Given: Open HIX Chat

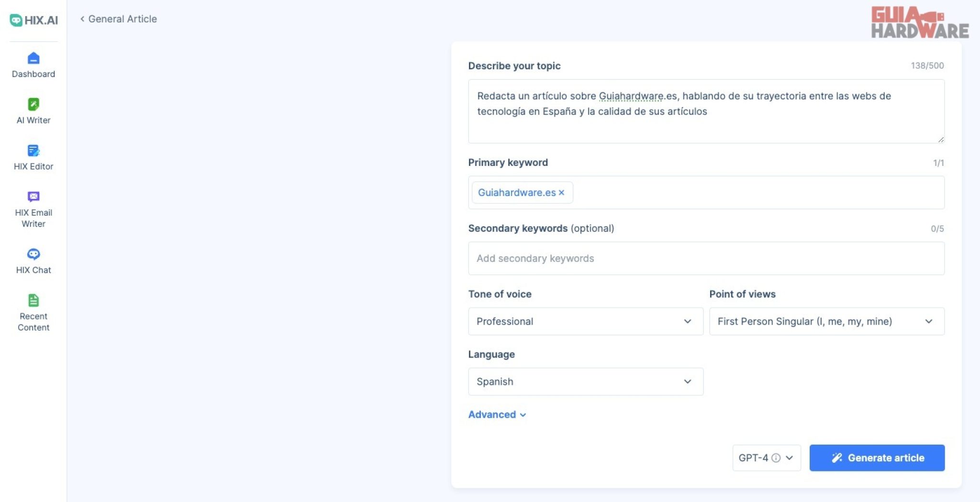Looking at the screenshot, I should 33,260.
